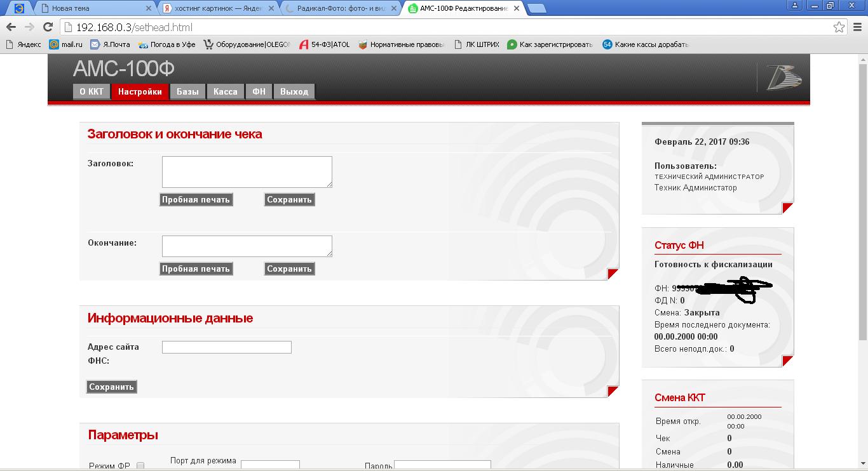Click the page scrollbar up arrow

[x=863, y=58]
